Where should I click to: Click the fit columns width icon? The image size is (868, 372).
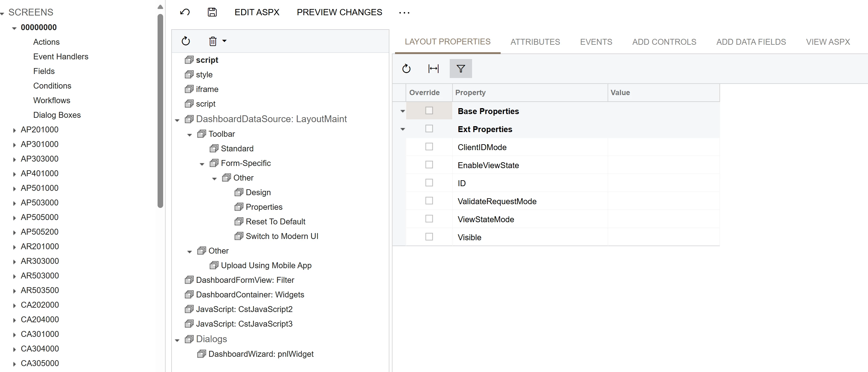point(433,69)
